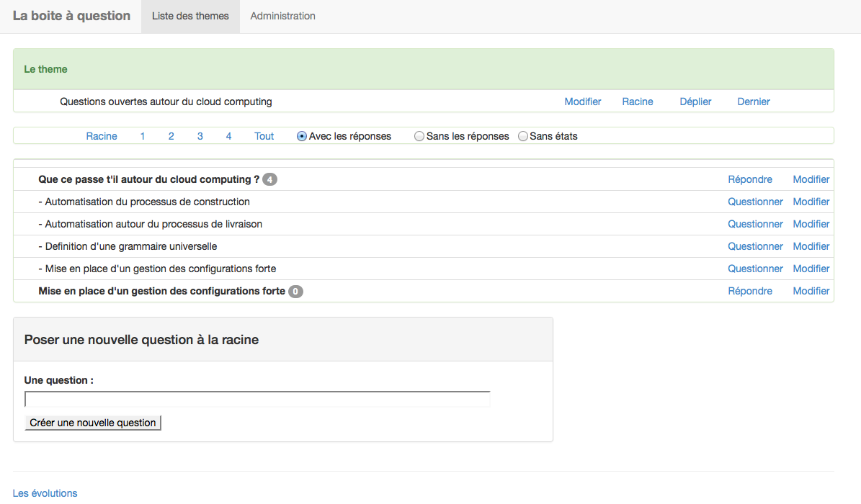861x504 pixels.
Task: Click 'Modifier' for the cloud computing theme
Action: pos(582,102)
